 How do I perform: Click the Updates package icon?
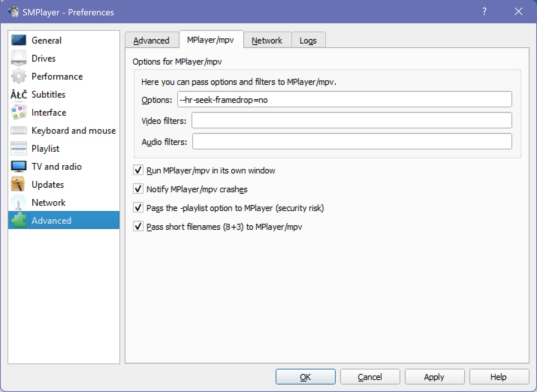coord(19,184)
